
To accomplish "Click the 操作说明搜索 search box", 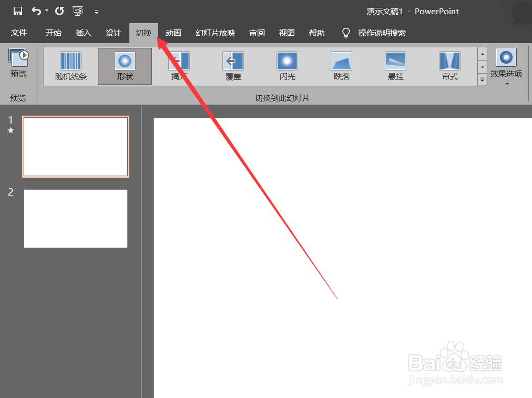I will coord(382,33).
